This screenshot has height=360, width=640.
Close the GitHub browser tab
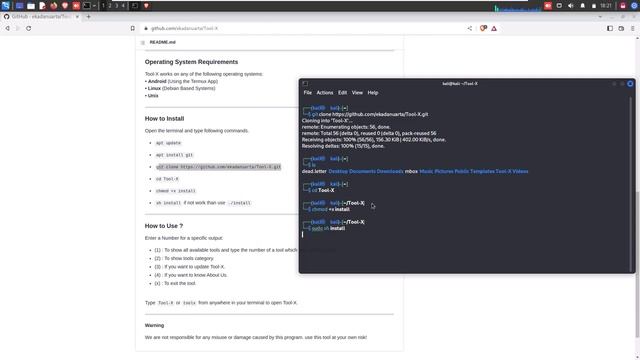click(77, 17)
